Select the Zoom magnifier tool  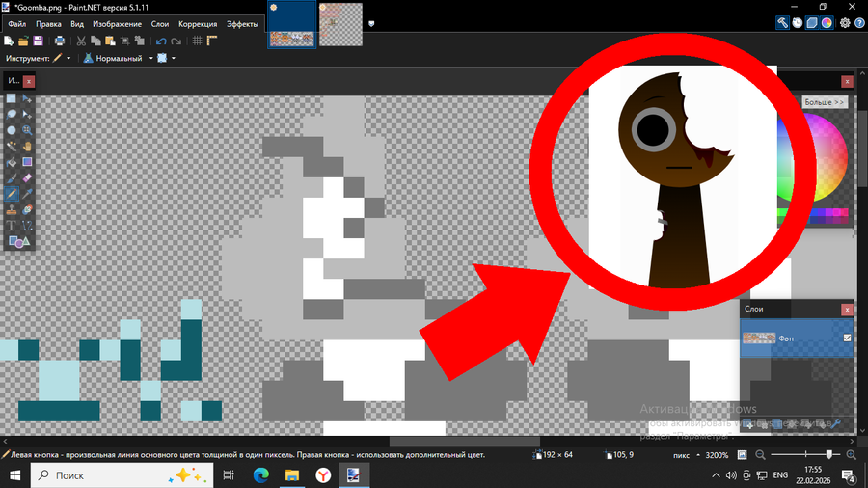(x=27, y=130)
